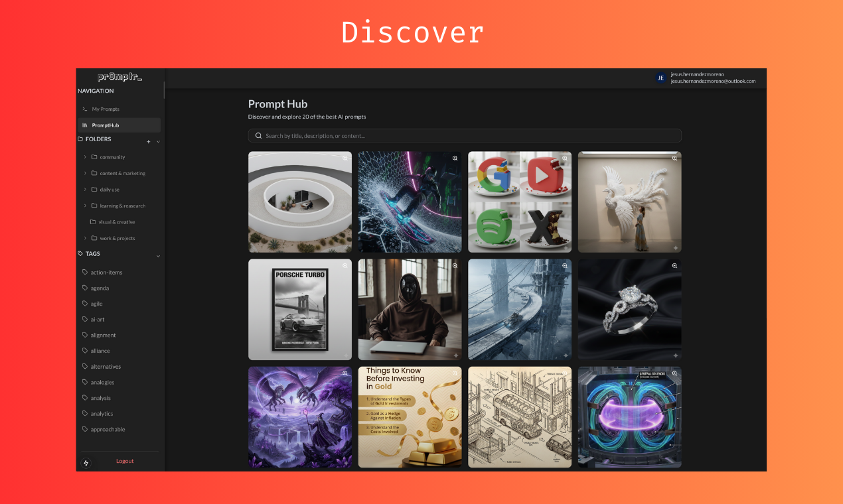Click the pr0mptr_ logo
Image resolution: width=843 pixels, height=504 pixels.
tap(120, 77)
